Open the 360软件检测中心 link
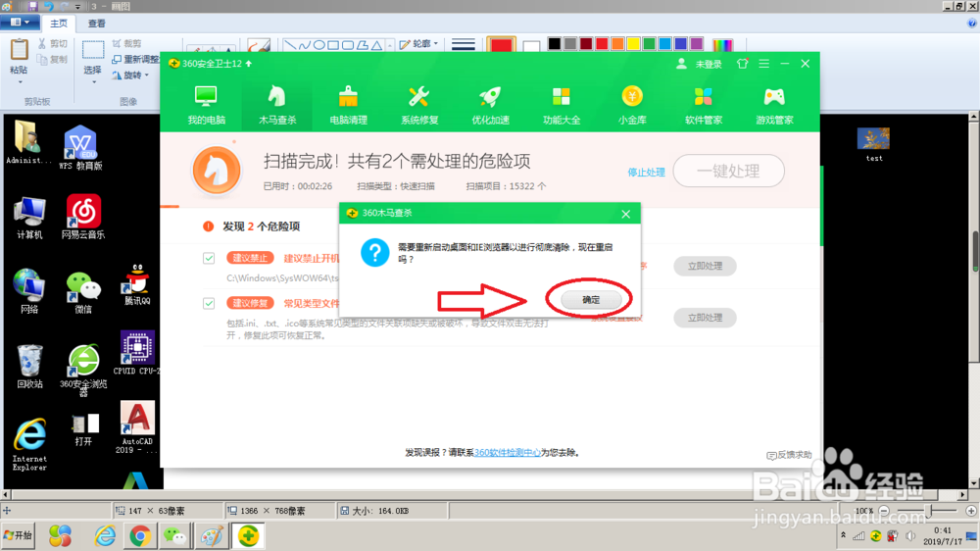This screenshot has width=980, height=551. coord(508,452)
